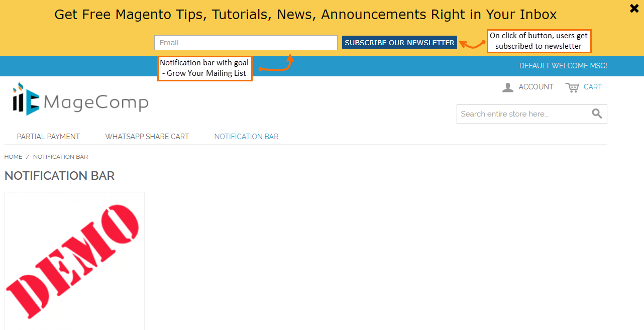This screenshot has height=330, width=644.
Task: Click the NOTIFICATION BAR page heading
Action: tap(59, 176)
